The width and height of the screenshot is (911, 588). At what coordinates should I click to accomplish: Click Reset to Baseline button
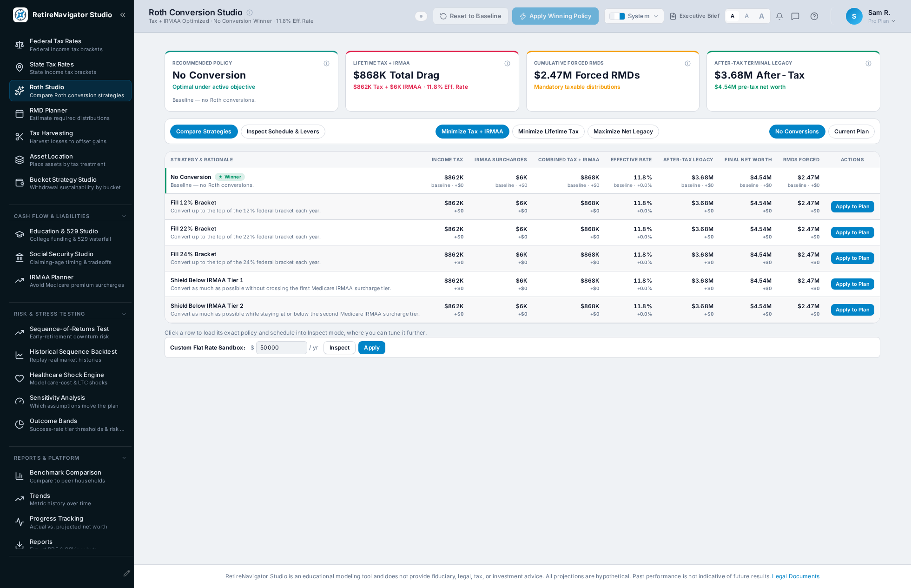tap(470, 16)
